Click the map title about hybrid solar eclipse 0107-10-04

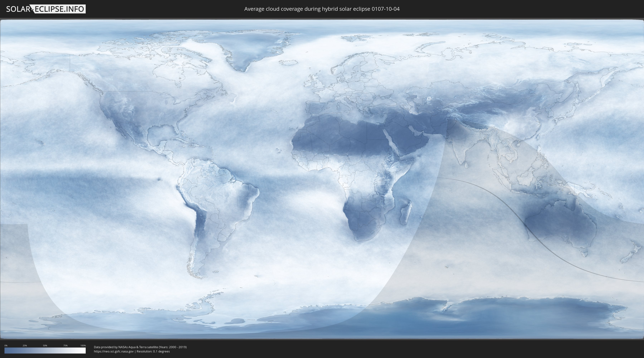click(322, 9)
